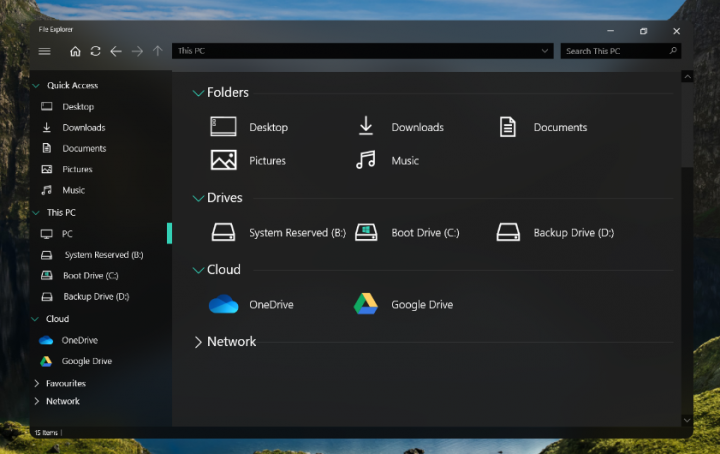The height and width of the screenshot is (454, 720).
Task: Expand the Network group in main pane
Action: [198, 342]
